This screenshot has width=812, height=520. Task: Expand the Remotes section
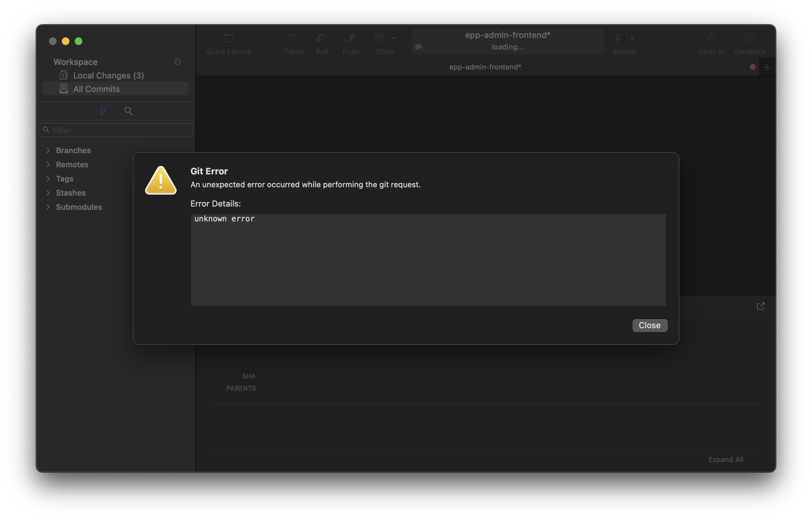click(x=48, y=164)
